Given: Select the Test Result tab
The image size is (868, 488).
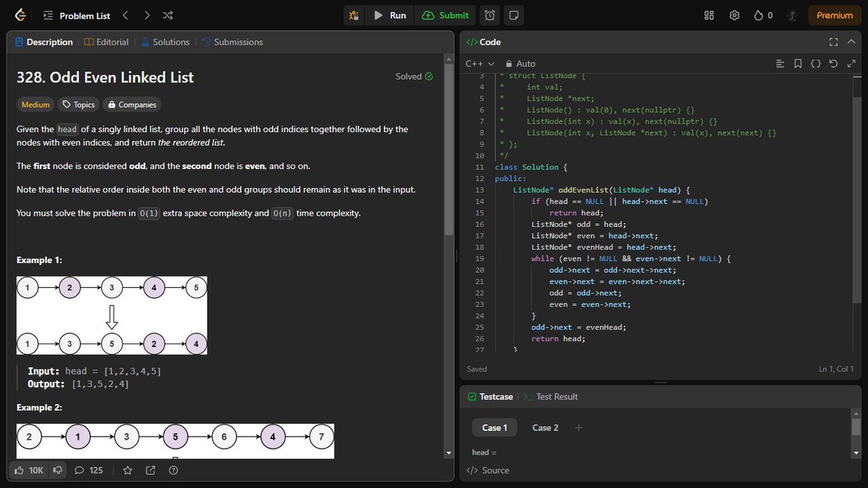Looking at the screenshot, I should click(x=550, y=396).
